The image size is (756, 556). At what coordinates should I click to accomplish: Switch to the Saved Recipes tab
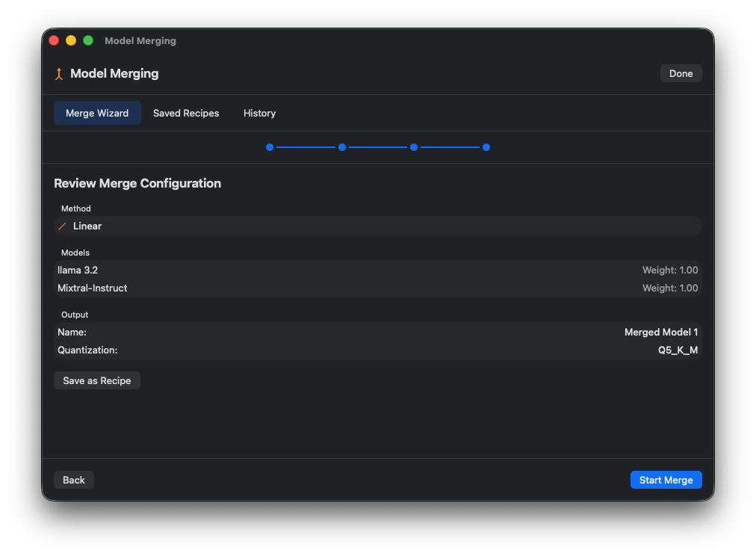pyautogui.click(x=186, y=114)
